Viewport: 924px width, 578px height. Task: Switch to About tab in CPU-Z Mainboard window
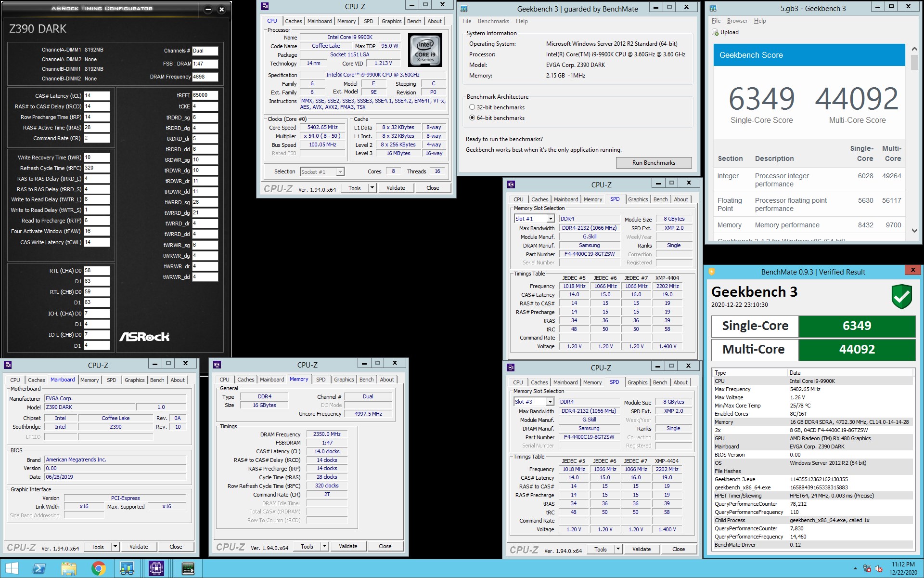click(x=178, y=380)
